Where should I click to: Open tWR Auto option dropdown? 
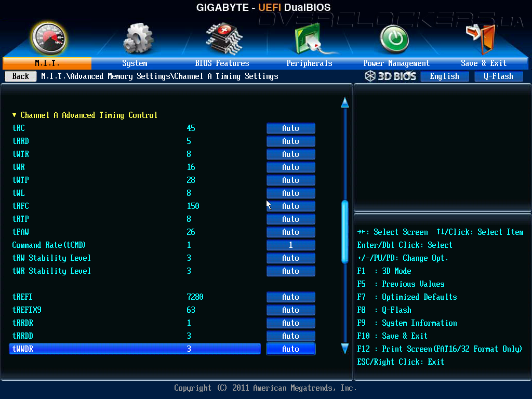point(291,167)
